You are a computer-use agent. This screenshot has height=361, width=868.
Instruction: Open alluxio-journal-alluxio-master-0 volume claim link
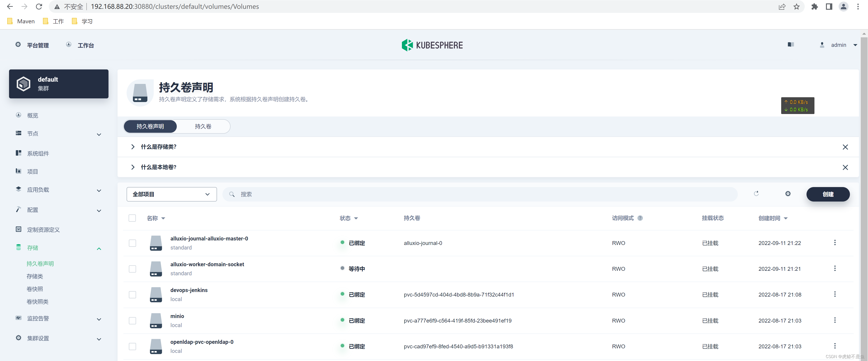pos(209,238)
